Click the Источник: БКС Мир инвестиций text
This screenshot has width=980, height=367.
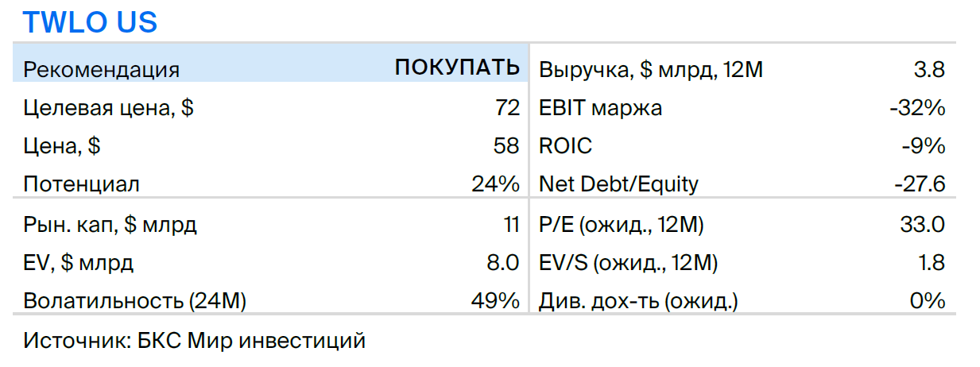[x=195, y=342]
